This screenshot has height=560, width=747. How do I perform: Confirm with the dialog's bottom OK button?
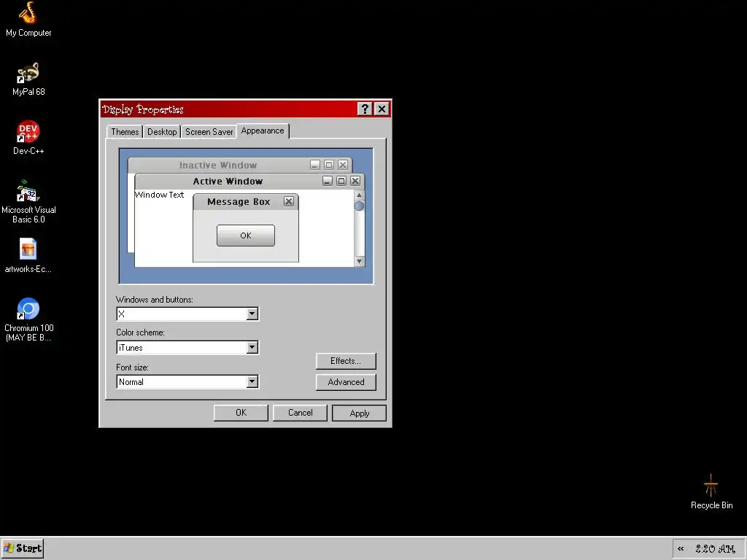click(241, 413)
